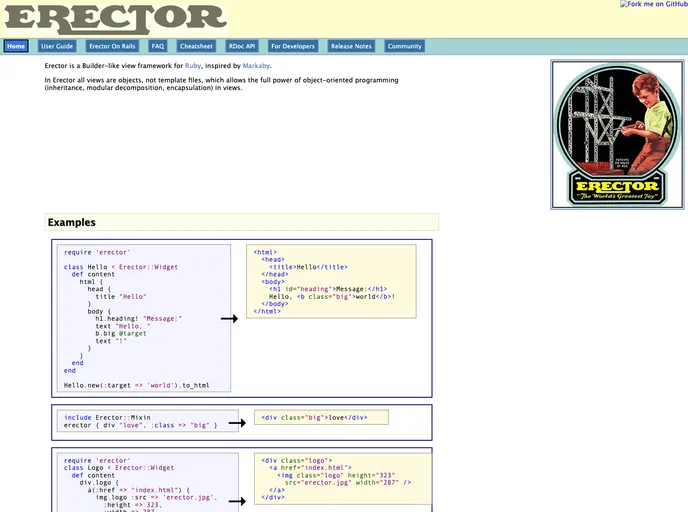Go to For Developers page
Screen dimensions: 688x512
[293, 46]
